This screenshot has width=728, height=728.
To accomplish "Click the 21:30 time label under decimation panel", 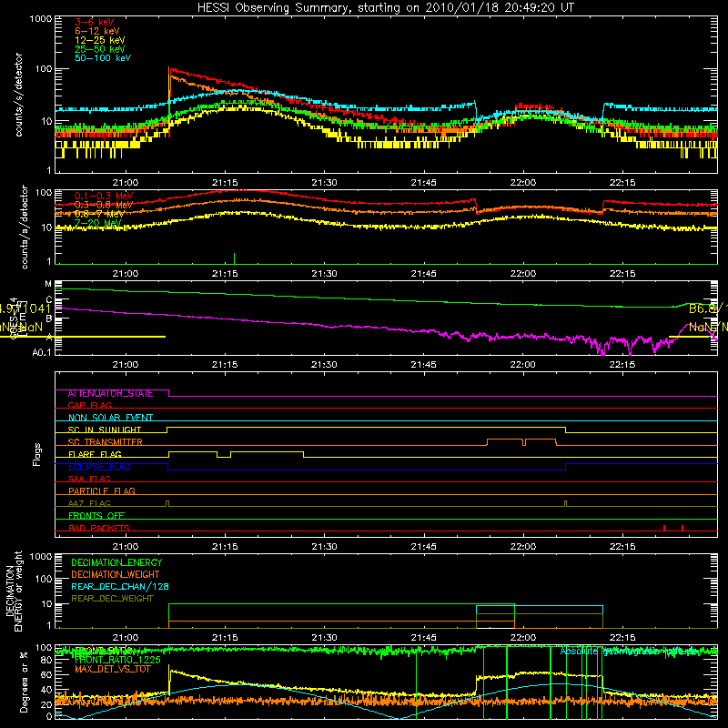I will tap(324, 638).
